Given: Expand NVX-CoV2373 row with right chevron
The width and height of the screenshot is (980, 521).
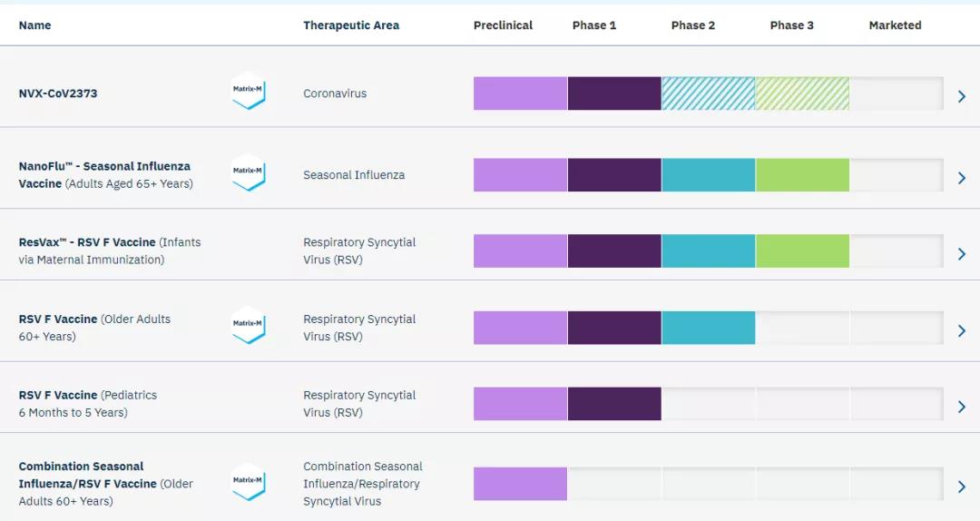Looking at the screenshot, I should pyautogui.click(x=962, y=96).
